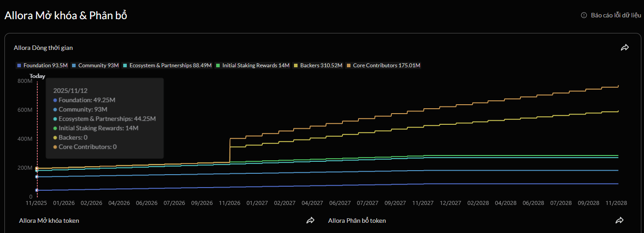The image size is (644, 233).
Task: Click the yellow Backers legend color square
Action: 296,65
